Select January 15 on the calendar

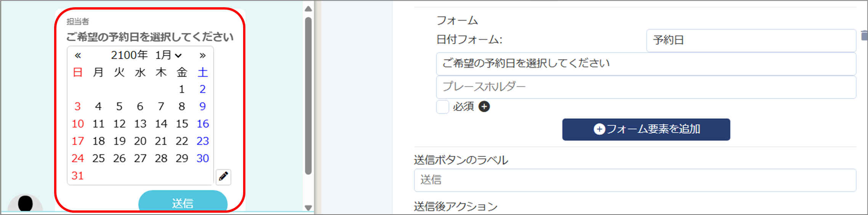(182, 124)
